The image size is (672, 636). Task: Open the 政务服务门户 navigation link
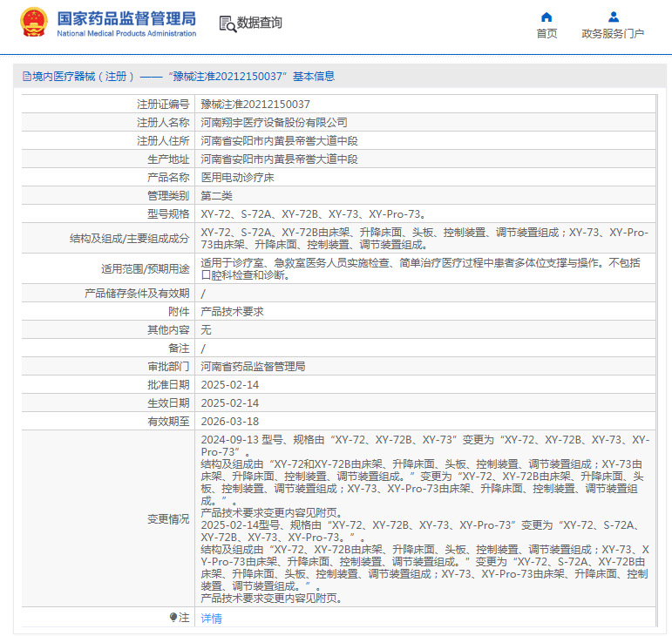click(613, 33)
